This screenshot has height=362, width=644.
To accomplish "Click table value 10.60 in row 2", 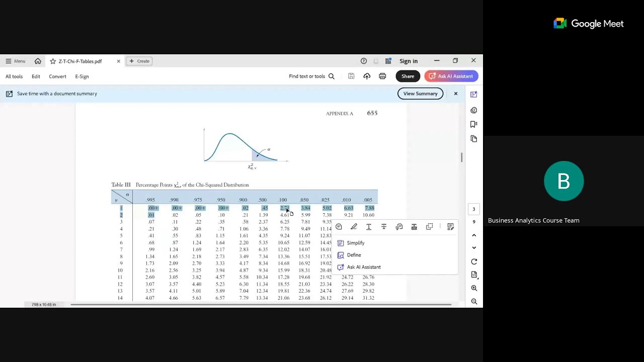I will pyautogui.click(x=368, y=215).
